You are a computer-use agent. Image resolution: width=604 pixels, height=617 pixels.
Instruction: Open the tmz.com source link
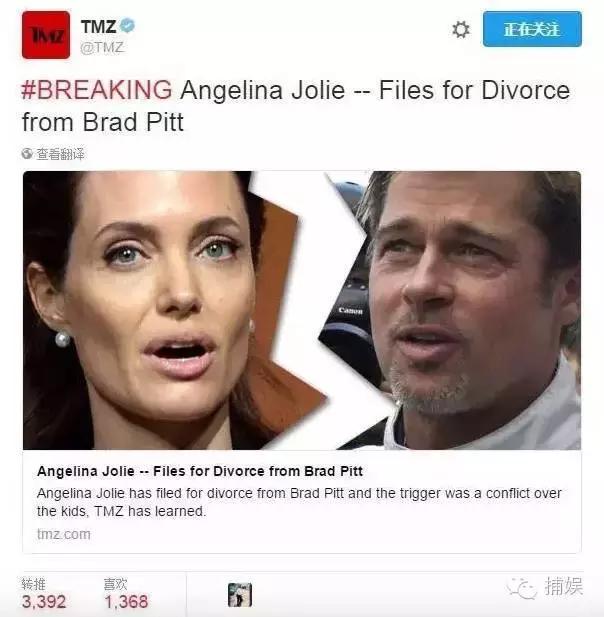(64, 534)
